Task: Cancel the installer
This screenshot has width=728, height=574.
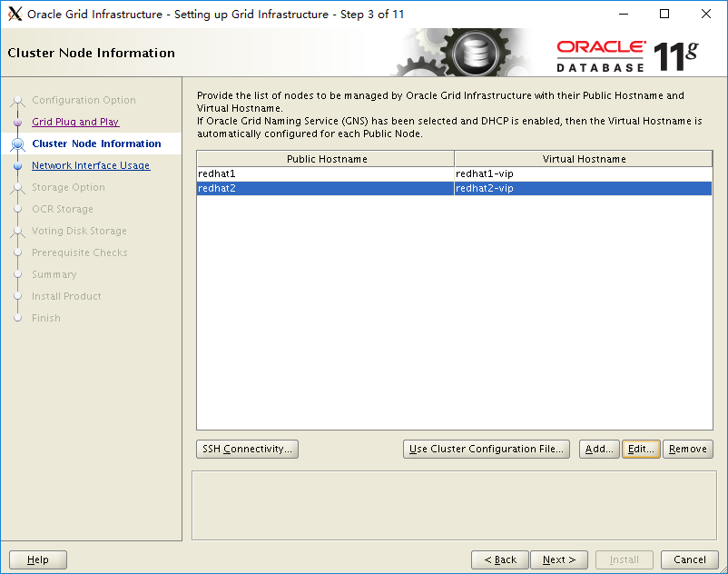Action: (690, 559)
